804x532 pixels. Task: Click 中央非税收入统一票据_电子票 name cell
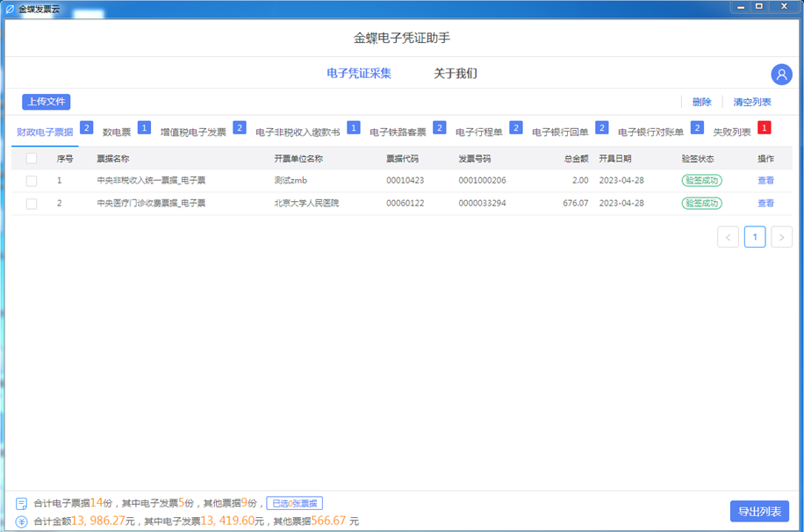coord(151,181)
